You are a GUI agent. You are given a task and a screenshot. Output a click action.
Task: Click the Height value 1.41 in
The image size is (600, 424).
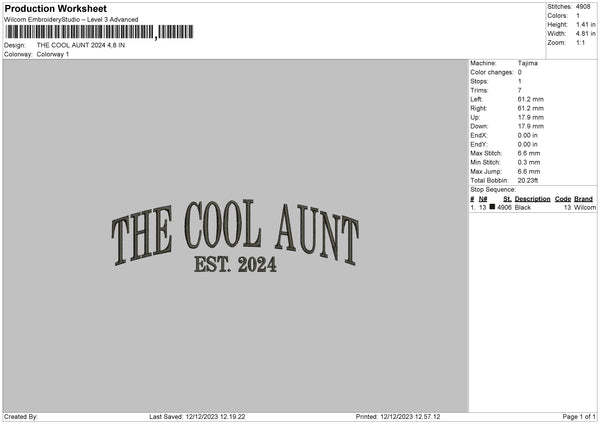tap(585, 24)
